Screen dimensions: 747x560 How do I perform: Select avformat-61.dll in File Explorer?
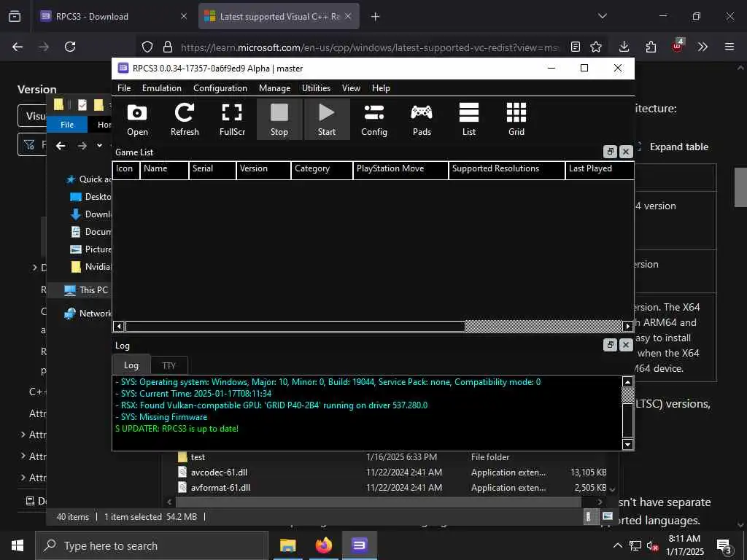[220, 488]
